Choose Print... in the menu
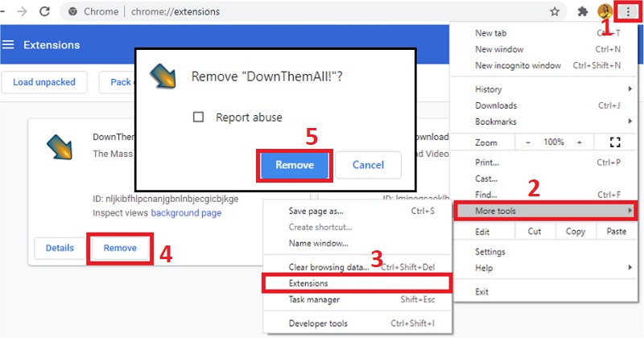Viewport: 644px width, 338px height. pyautogui.click(x=545, y=163)
